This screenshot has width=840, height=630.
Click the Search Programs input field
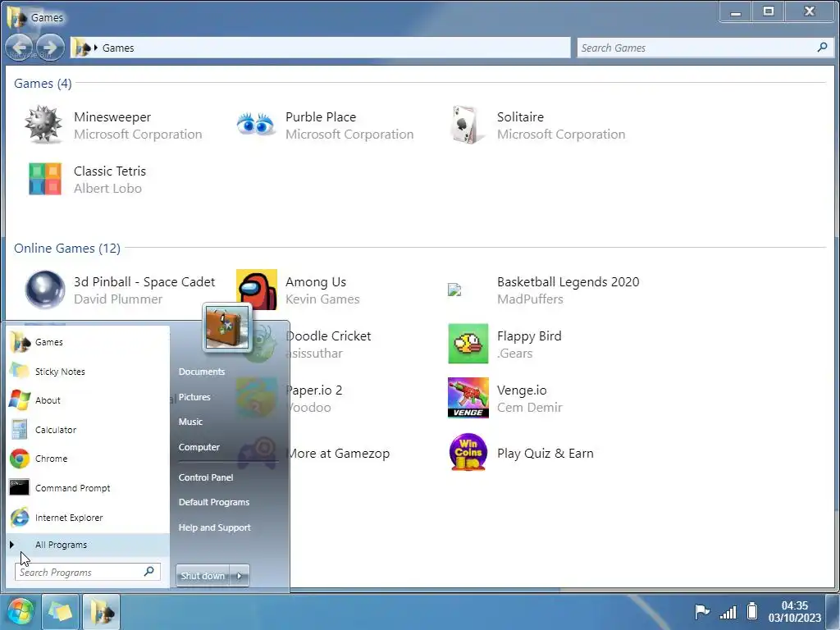click(x=87, y=572)
